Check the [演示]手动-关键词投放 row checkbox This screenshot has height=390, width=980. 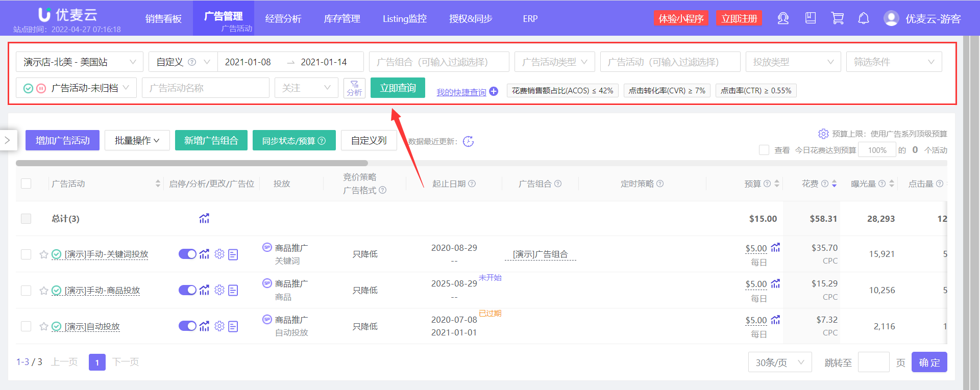tap(26, 254)
